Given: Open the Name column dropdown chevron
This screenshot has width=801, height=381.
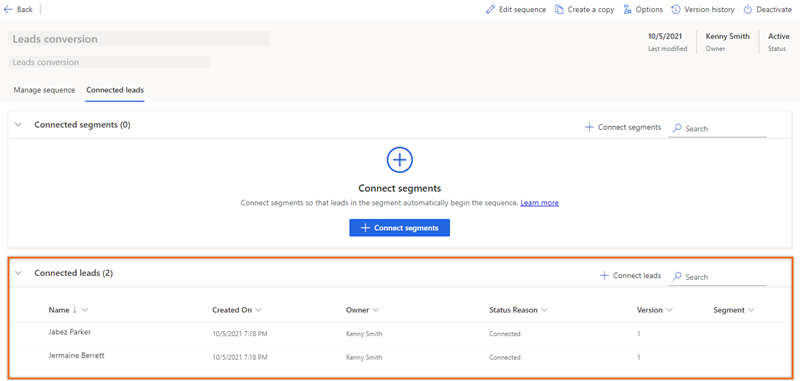Looking at the screenshot, I should point(85,310).
